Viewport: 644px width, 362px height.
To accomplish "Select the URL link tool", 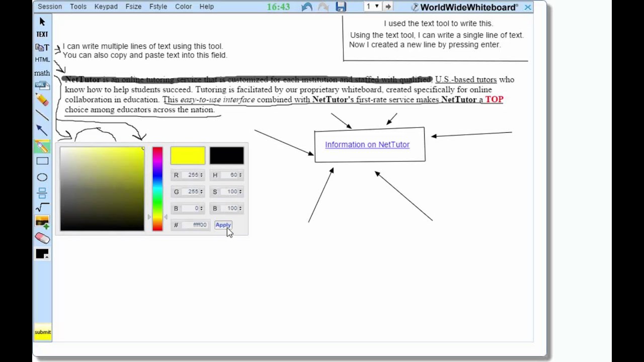I will pyautogui.click(x=42, y=85).
